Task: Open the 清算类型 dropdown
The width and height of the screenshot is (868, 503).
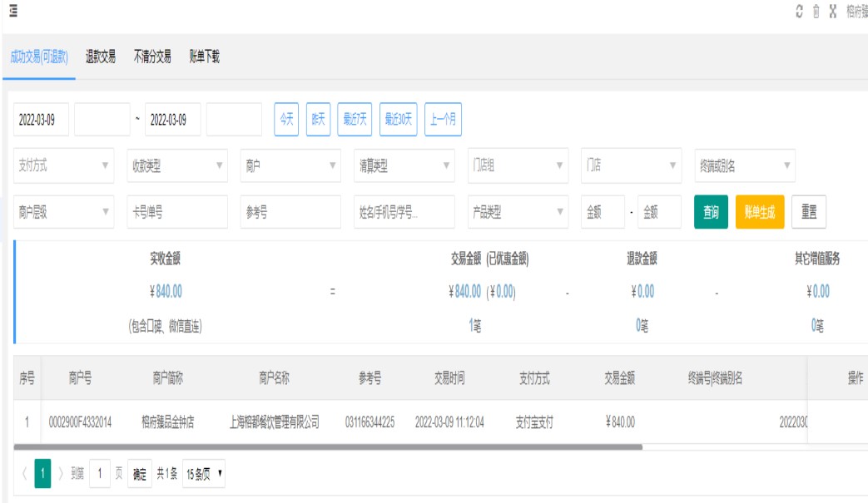Action: point(404,165)
